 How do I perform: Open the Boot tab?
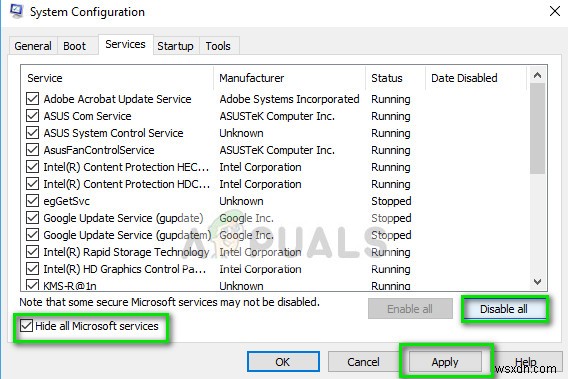[75, 46]
